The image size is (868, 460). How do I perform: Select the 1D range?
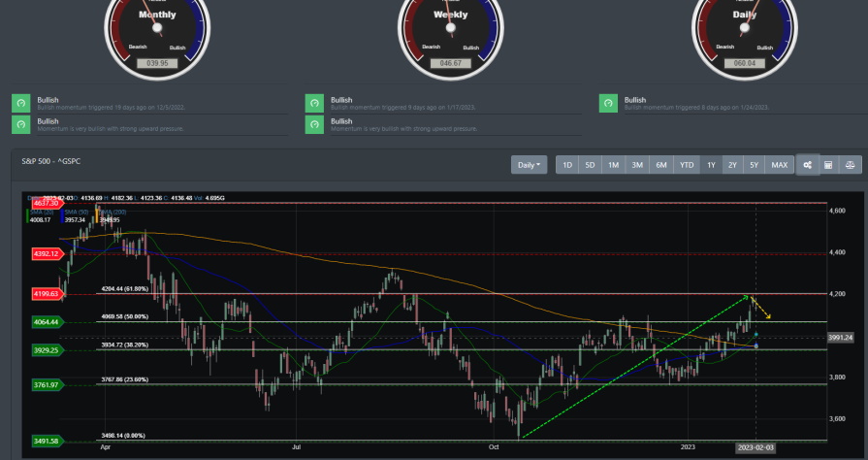[x=566, y=165]
